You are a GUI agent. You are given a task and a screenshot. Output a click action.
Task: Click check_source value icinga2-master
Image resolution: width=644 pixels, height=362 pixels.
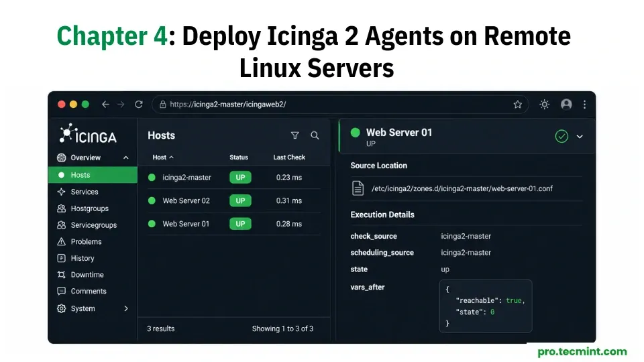(466, 236)
